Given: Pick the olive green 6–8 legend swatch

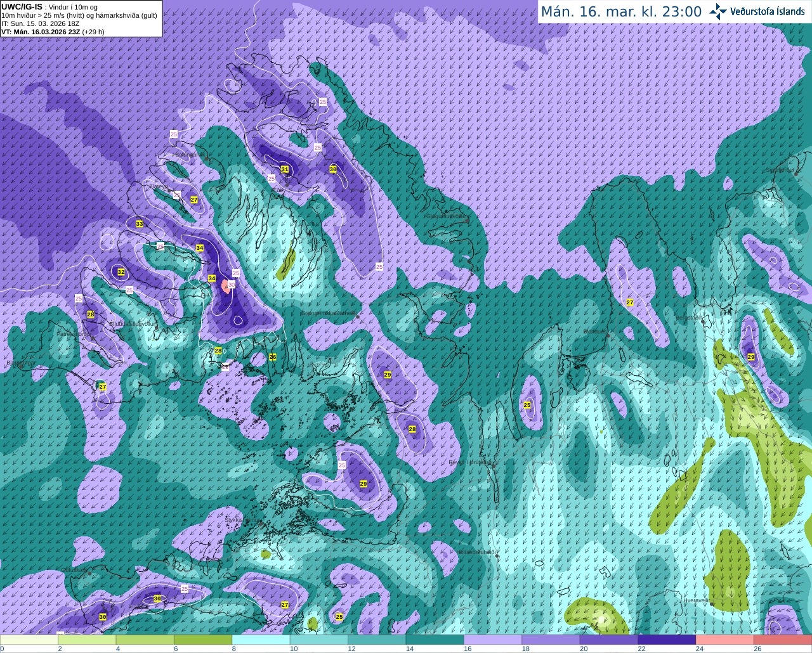Looking at the screenshot, I should click(203, 640).
